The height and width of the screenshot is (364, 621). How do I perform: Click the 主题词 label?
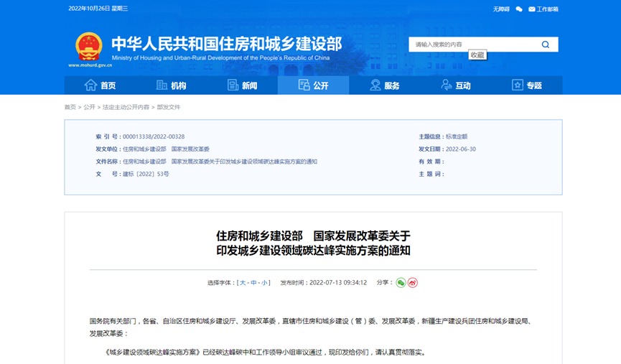click(431, 174)
